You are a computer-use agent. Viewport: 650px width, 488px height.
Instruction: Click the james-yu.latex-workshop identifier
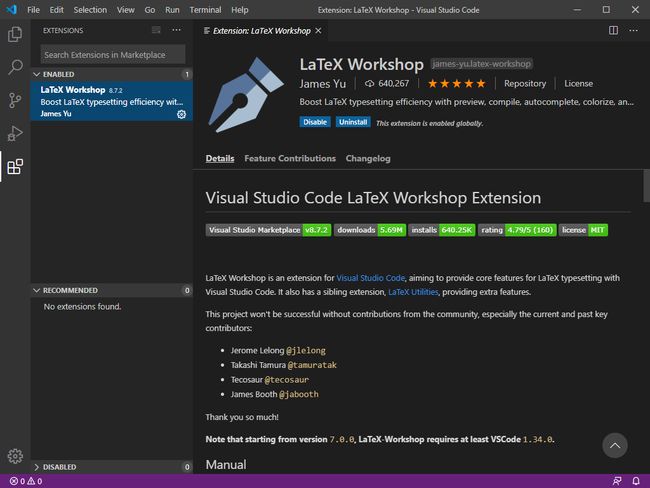click(481, 64)
